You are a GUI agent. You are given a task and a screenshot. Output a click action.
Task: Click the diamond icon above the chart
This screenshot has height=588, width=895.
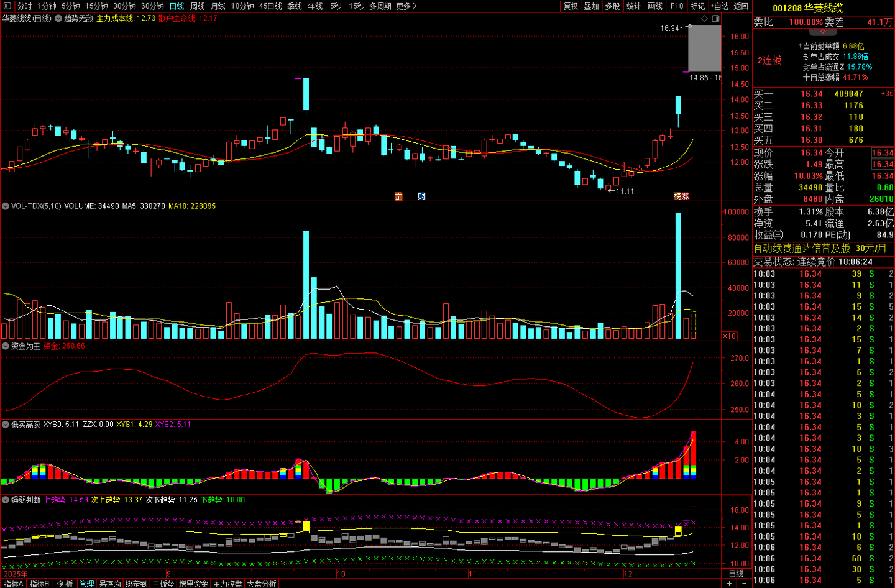tap(704, 19)
